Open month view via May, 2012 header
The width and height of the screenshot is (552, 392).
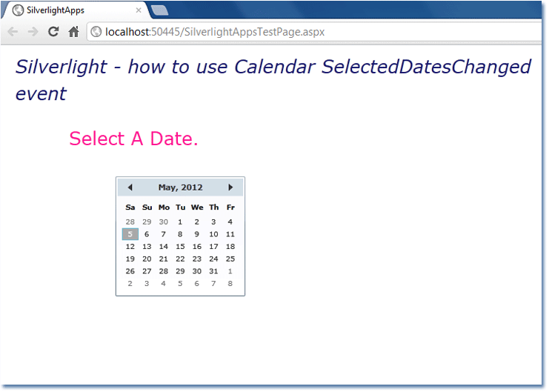coord(180,187)
